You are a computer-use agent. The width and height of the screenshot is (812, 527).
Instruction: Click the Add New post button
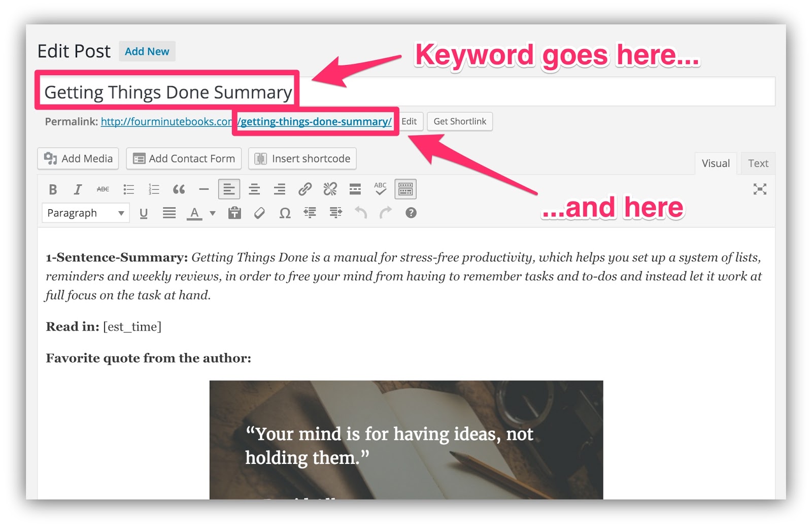tap(147, 51)
